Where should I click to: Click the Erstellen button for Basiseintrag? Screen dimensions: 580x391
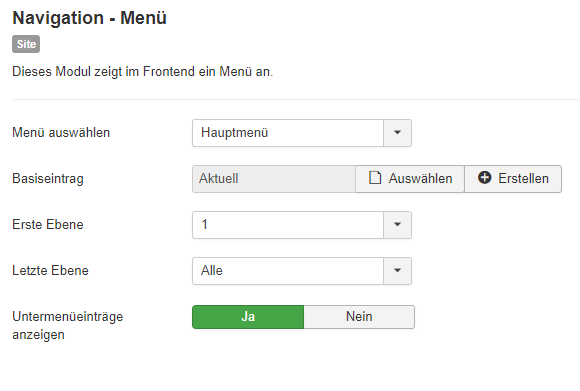(513, 179)
